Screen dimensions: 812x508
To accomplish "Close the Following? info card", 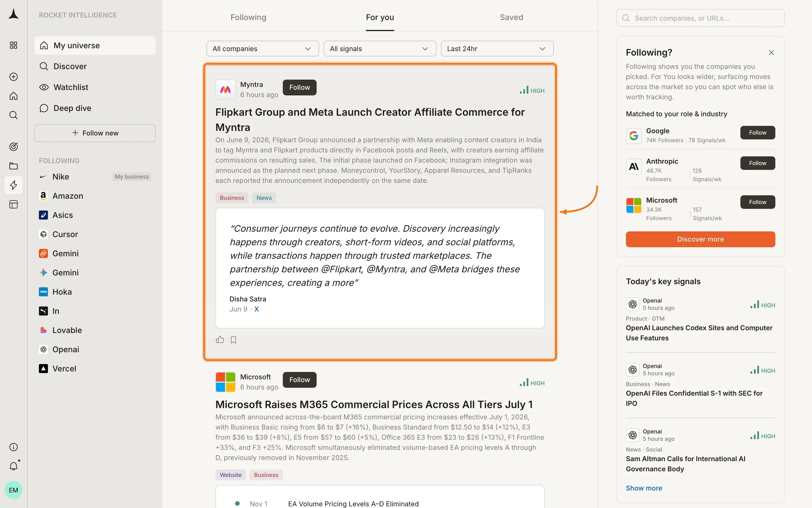I will point(771,52).
